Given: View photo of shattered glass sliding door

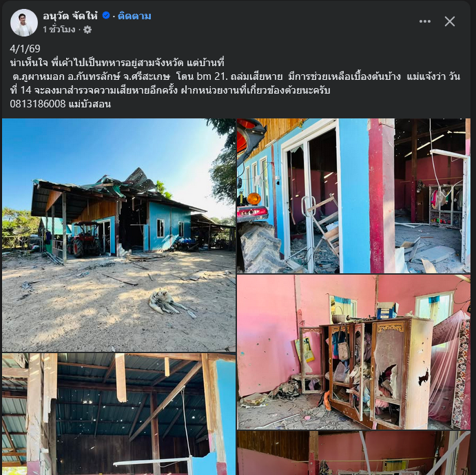Looking at the screenshot, I should tap(353, 196).
